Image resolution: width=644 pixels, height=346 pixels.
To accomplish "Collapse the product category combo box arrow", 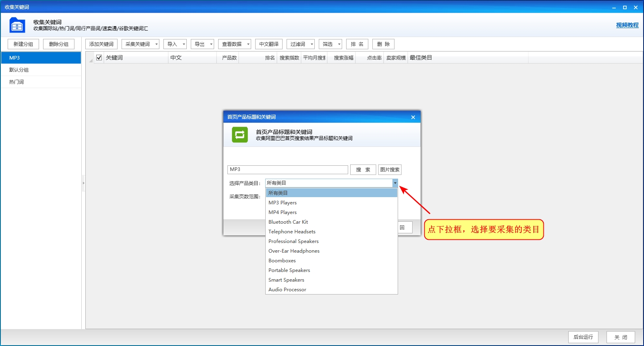I will (x=395, y=183).
